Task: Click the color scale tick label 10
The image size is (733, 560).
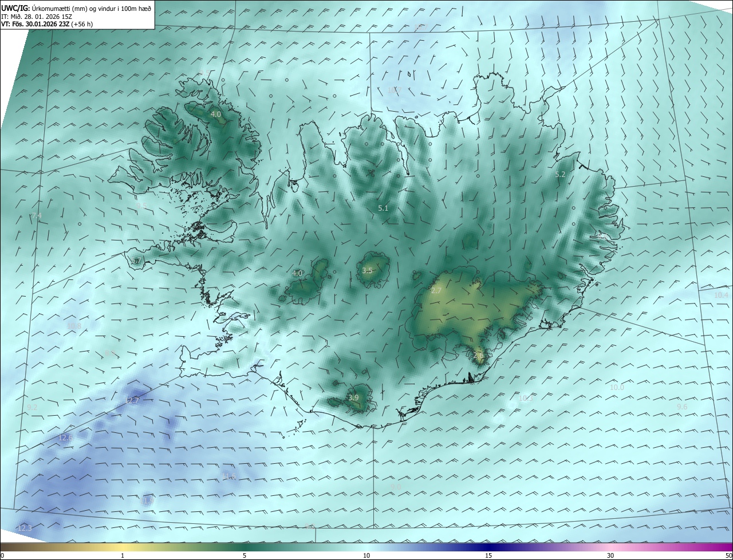Action: coord(366,555)
